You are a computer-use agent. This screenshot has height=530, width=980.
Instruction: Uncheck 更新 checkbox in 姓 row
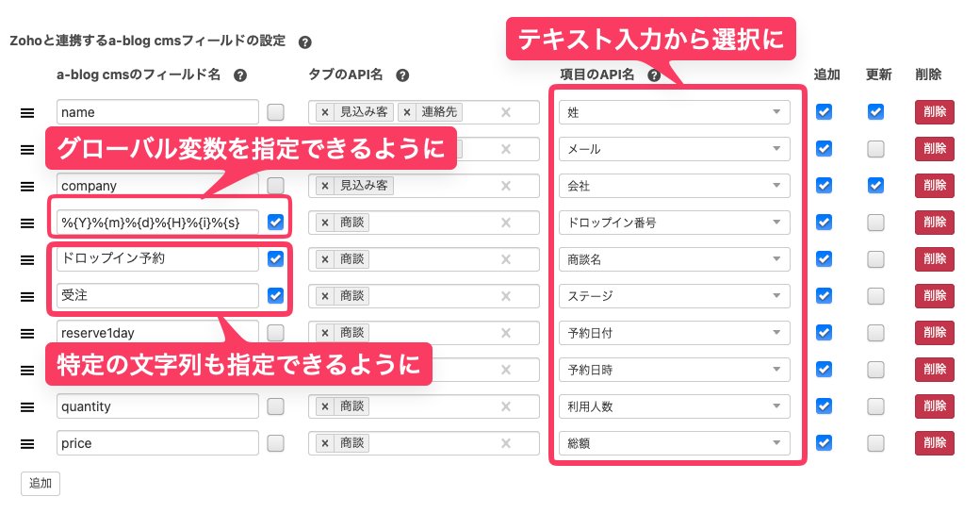pos(875,112)
